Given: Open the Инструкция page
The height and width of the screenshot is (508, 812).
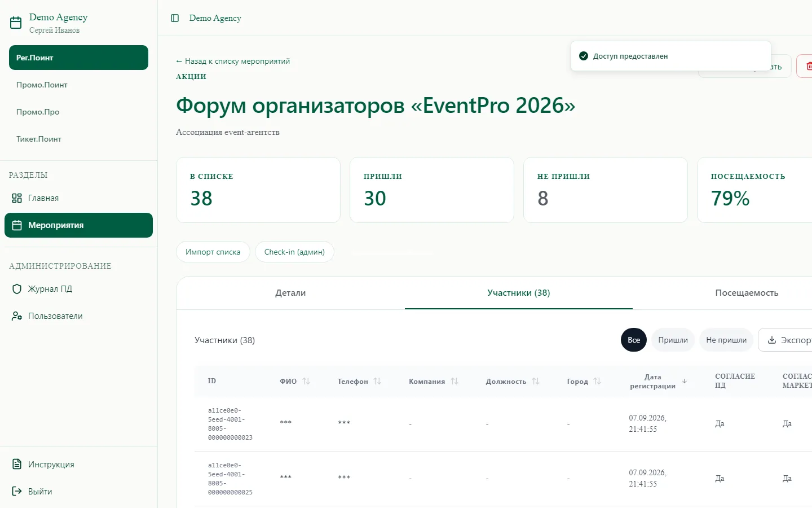Looking at the screenshot, I should click(x=78, y=464).
